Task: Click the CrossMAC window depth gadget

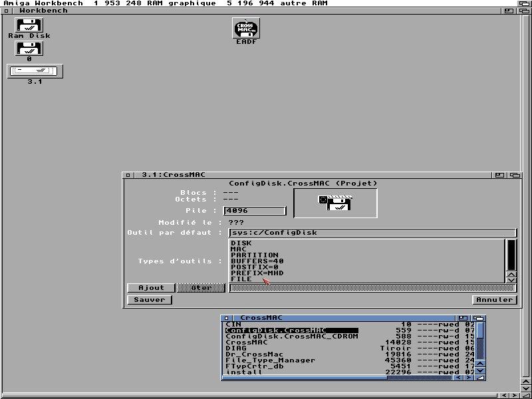Action: [478, 319]
